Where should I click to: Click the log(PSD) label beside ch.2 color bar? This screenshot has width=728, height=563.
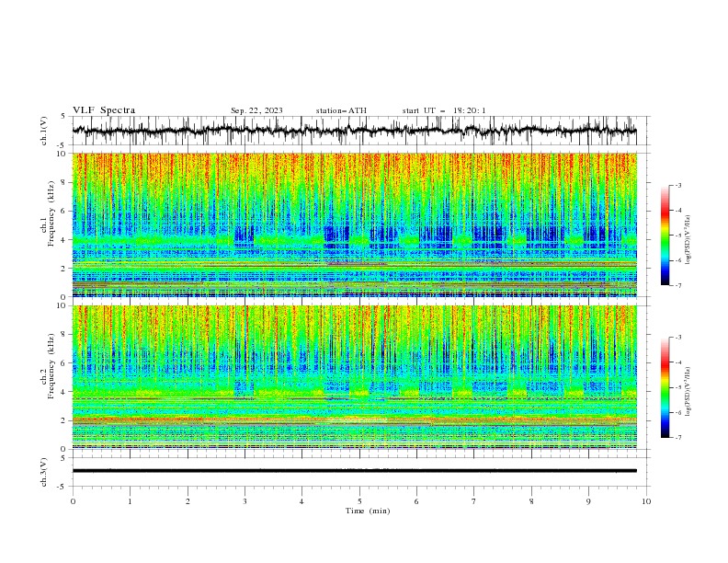[x=688, y=391]
